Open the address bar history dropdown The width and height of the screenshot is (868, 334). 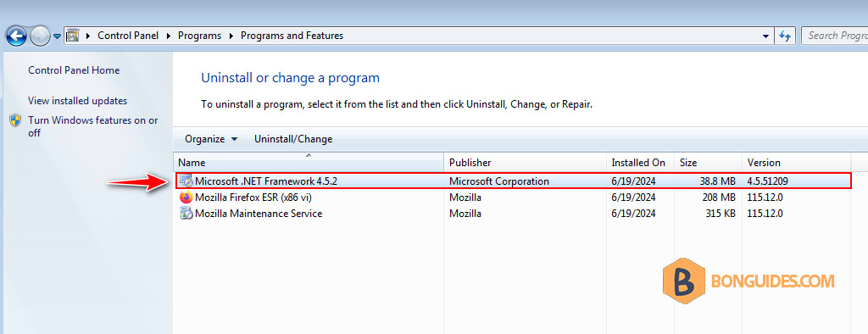765,36
